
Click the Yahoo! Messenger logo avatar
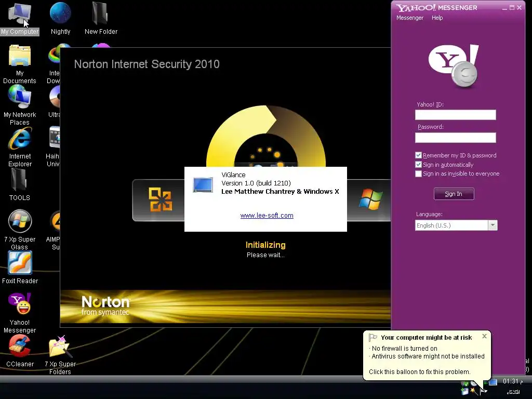pyautogui.click(x=454, y=66)
